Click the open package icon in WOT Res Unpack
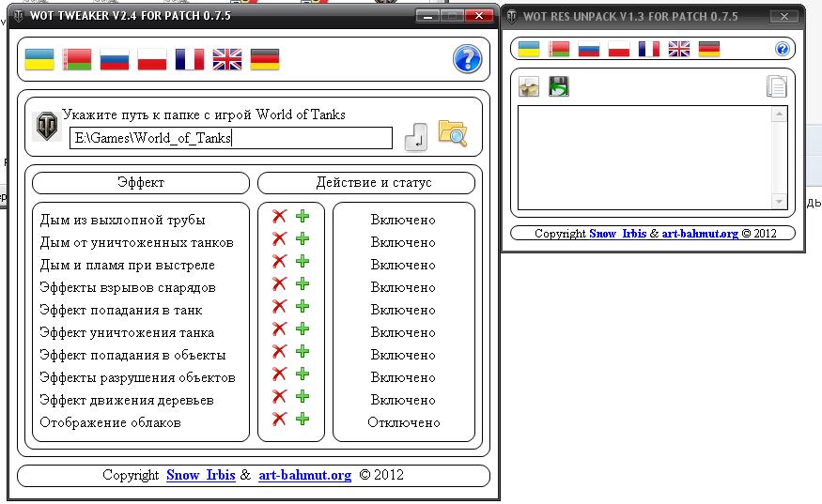822x504 pixels. (x=529, y=87)
